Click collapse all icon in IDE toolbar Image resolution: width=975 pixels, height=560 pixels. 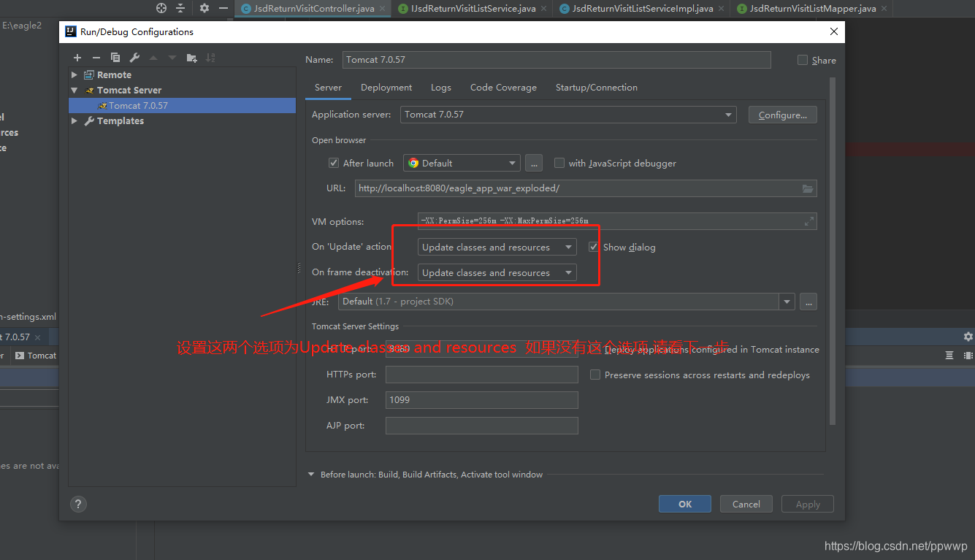tap(180, 8)
